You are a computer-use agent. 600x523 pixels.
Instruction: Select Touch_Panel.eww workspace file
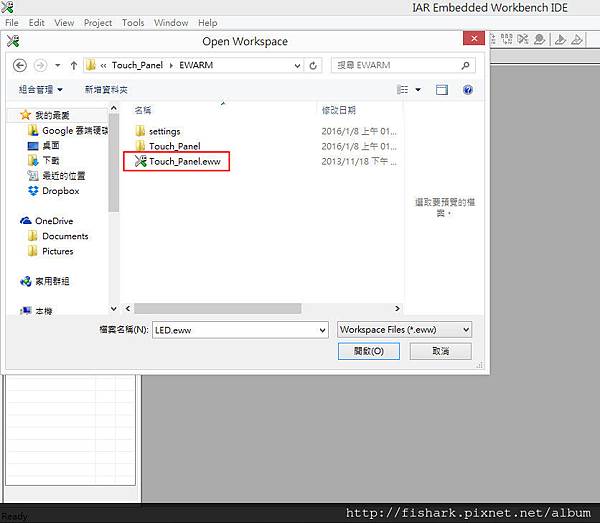coord(176,161)
